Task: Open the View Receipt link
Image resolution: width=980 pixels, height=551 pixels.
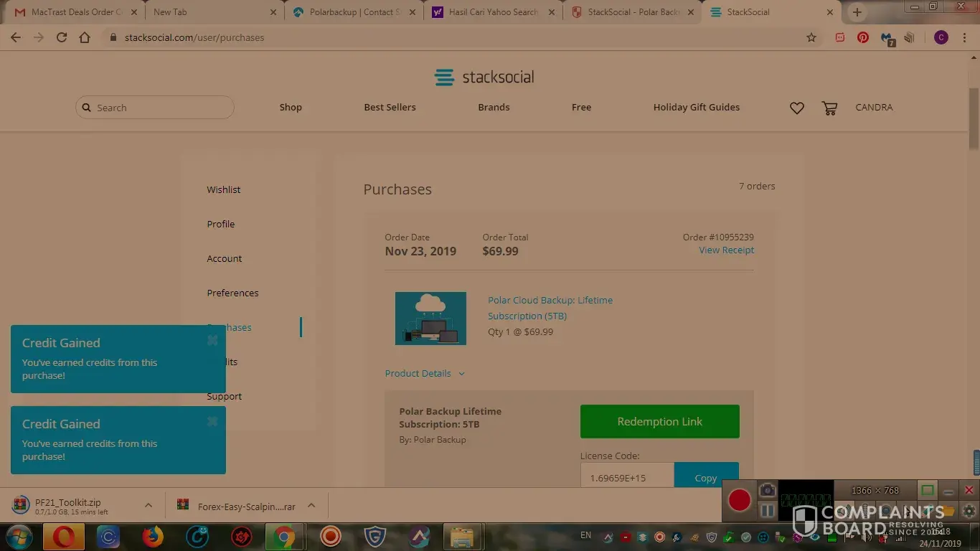Action: [x=726, y=250]
